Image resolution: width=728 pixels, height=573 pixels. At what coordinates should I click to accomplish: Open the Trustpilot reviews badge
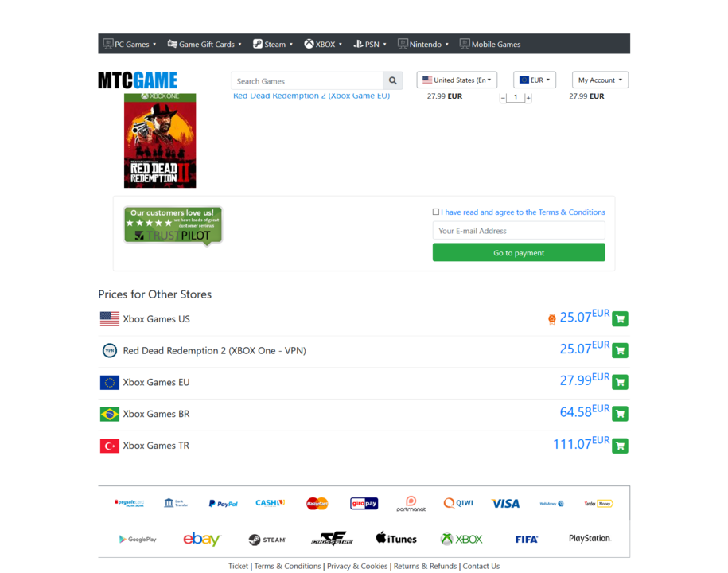pos(173,225)
